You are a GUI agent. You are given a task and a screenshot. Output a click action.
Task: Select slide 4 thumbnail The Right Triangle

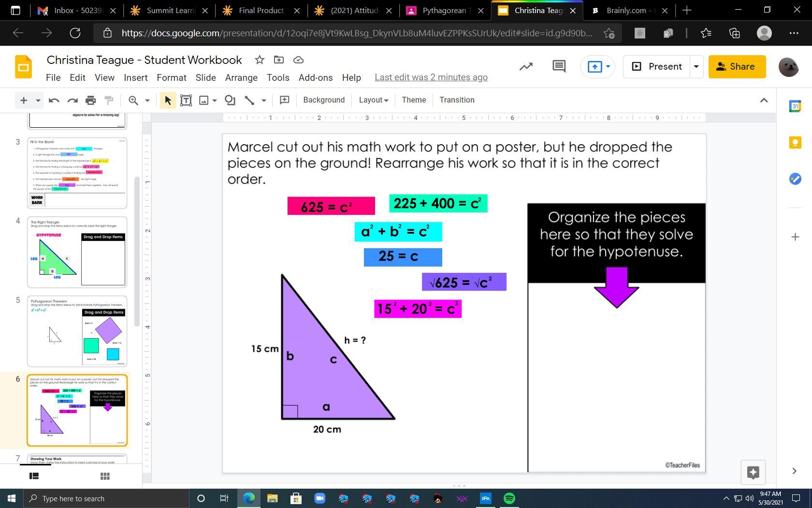[77, 252]
